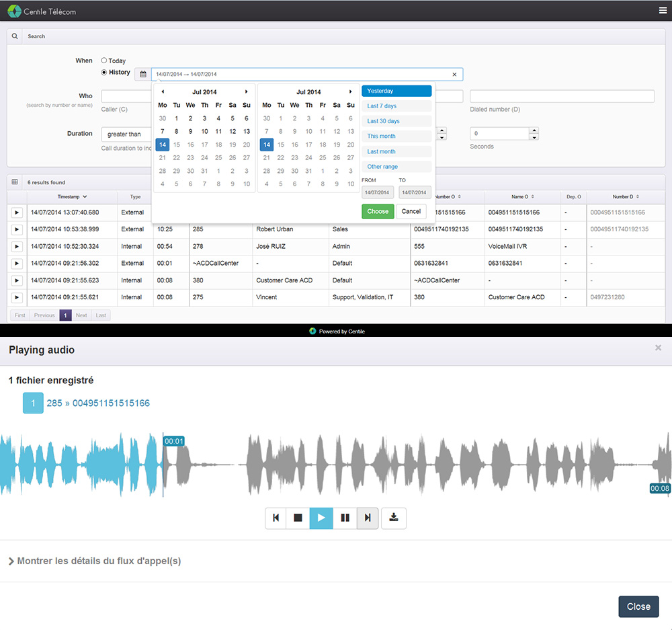
Task: Decrease the Seconds value
Action: [x=534, y=137]
